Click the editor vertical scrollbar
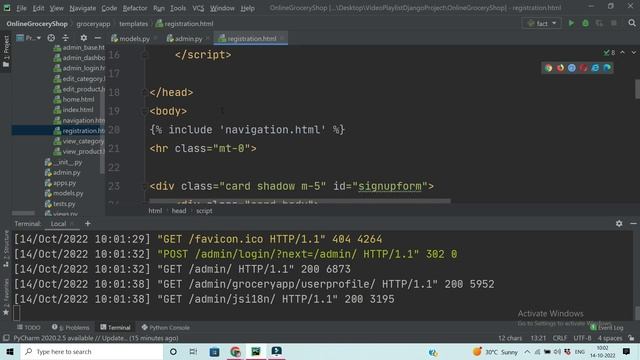 pyautogui.click(x=637, y=89)
